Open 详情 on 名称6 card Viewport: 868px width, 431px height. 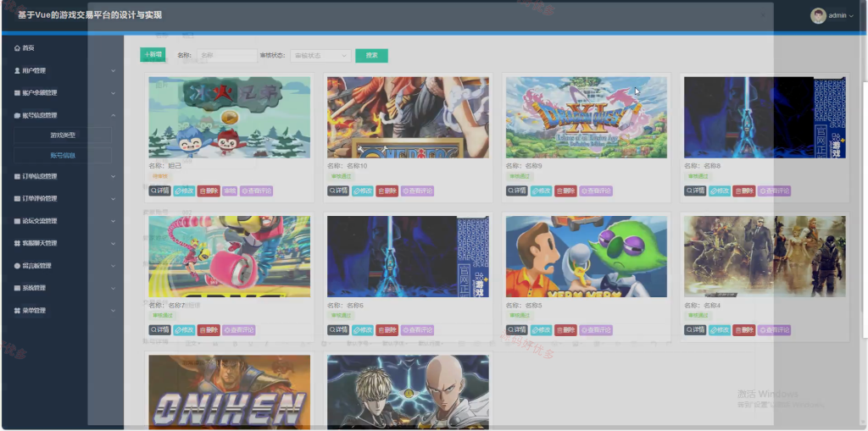click(338, 330)
